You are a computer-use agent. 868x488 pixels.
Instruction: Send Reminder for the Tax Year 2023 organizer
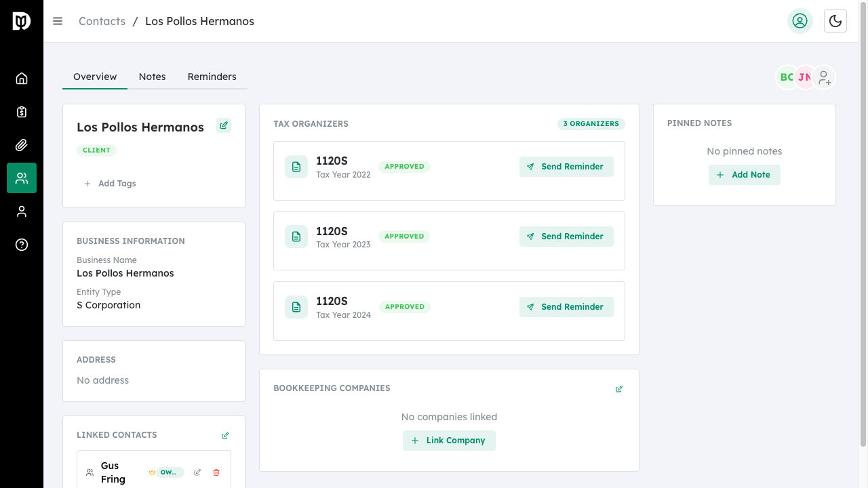coord(566,236)
